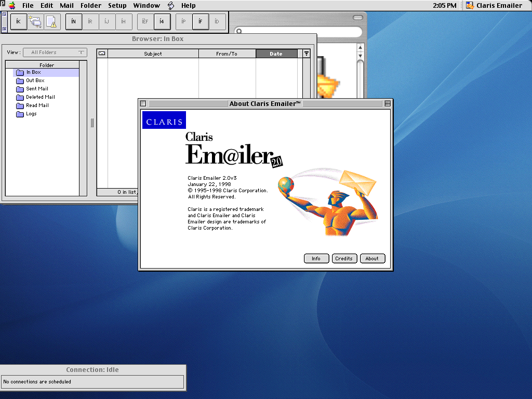Click the 'No connections are scheduled' status text

coord(37,382)
